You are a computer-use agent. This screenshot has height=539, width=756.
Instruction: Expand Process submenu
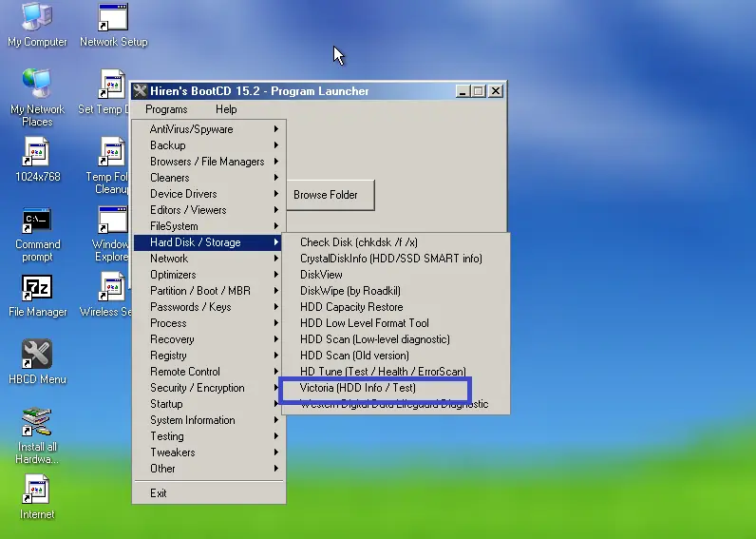(x=209, y=323)
